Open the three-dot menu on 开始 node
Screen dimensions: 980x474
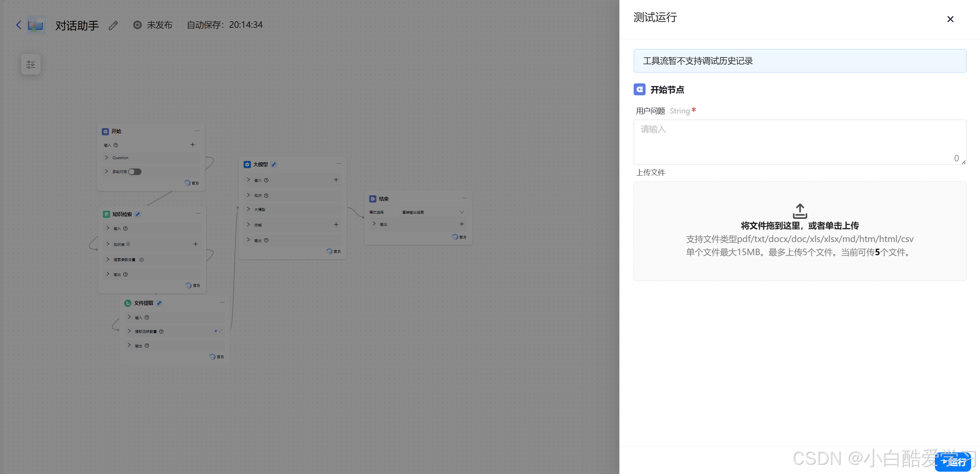coord(197,131)
